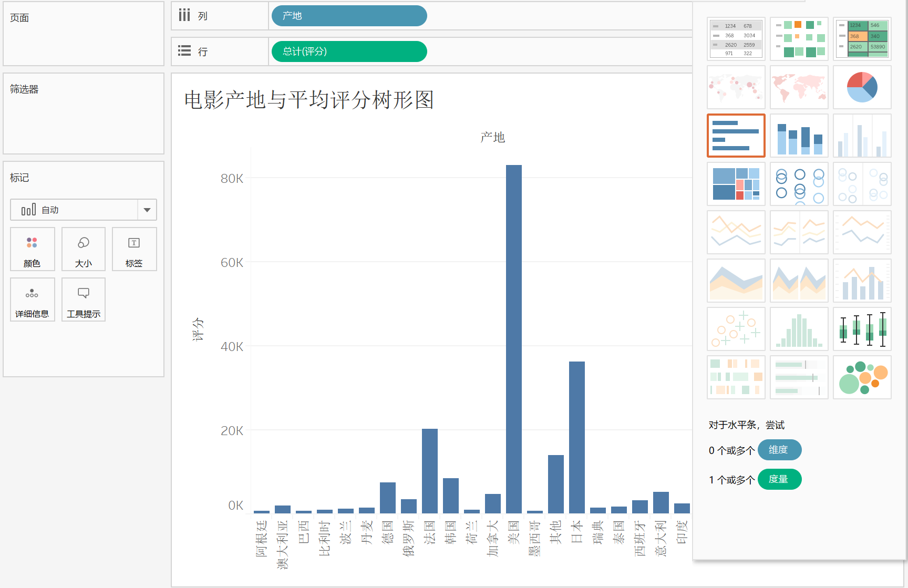This screenshot has width=908, height=588.
Task: Select the symbol map chart type
Action: [736, 87]
